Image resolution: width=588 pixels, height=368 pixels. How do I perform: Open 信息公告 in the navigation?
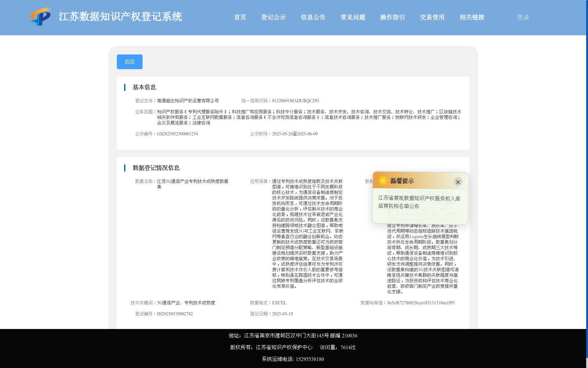313,17
